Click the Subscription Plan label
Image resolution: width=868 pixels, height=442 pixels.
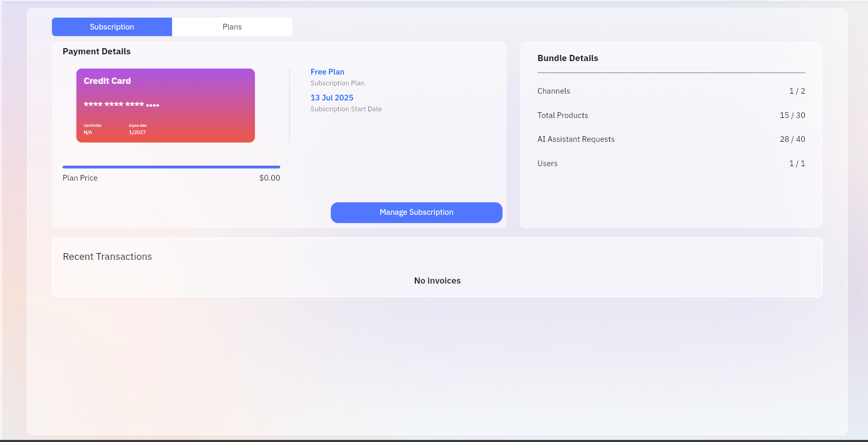point(338,83)
